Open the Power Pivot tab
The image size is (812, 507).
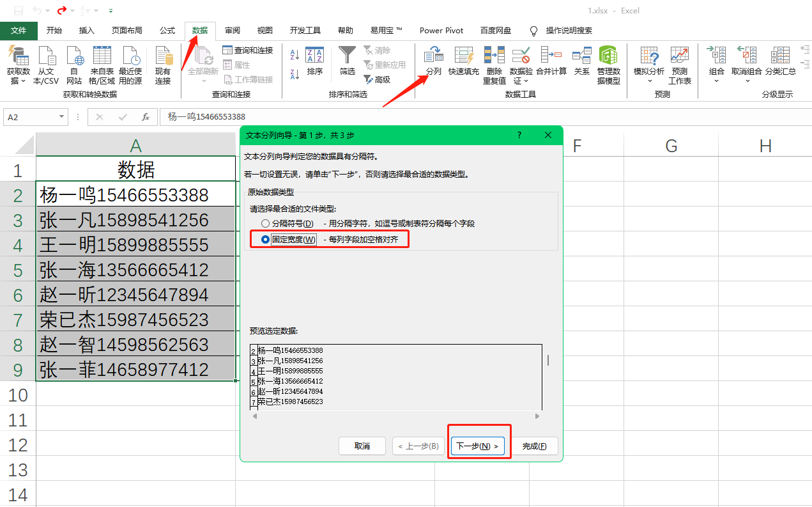[x=441, y=31]
